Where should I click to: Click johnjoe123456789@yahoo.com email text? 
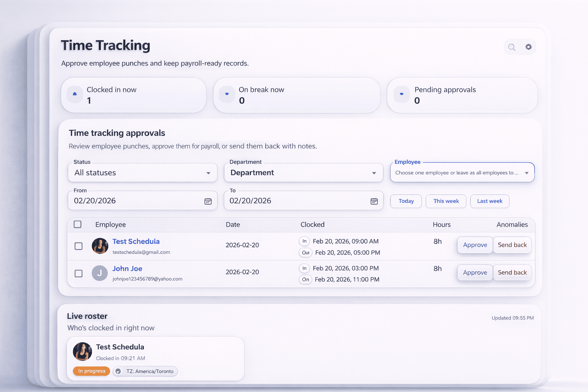click(147, 279)
